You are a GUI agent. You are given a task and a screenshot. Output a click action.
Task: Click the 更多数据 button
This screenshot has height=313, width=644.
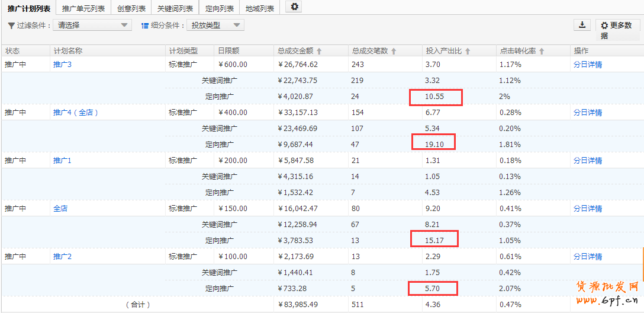click(x=617, y=30)
